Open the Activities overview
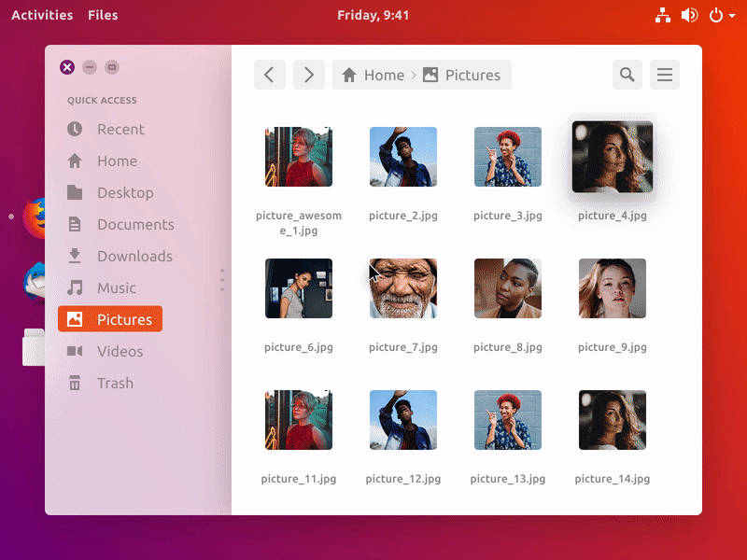 [42, 15]
